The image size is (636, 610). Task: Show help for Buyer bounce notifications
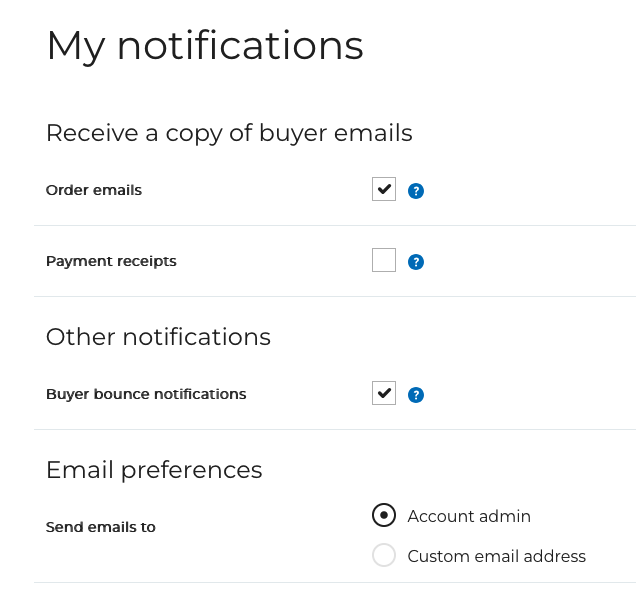tap(417, 395)
